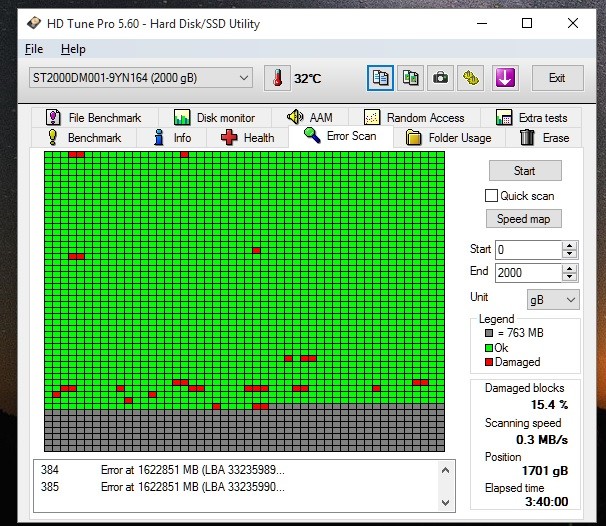The width and height of the screenshot is (606, 526).
Task: Maximize the HD Tune Pro window
Action: tap(527, 23)
